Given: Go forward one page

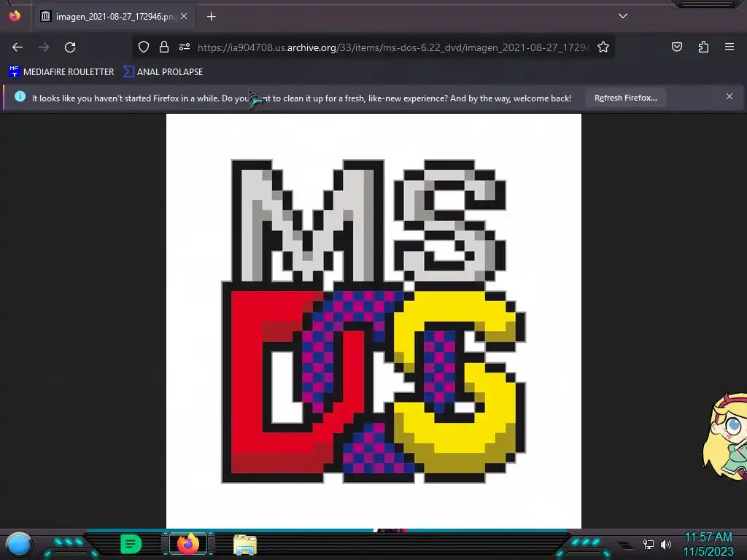Looking at the screenshot, I should tap(44, 47).
